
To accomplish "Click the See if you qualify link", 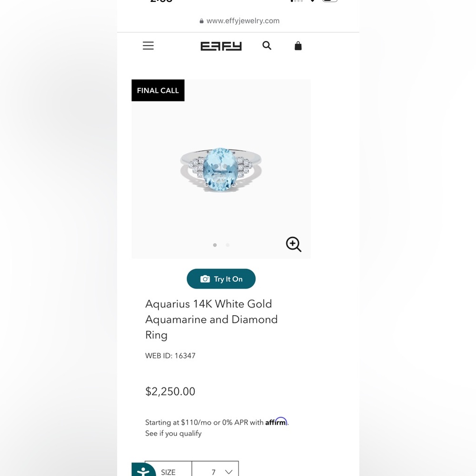I will pos(173,433).
